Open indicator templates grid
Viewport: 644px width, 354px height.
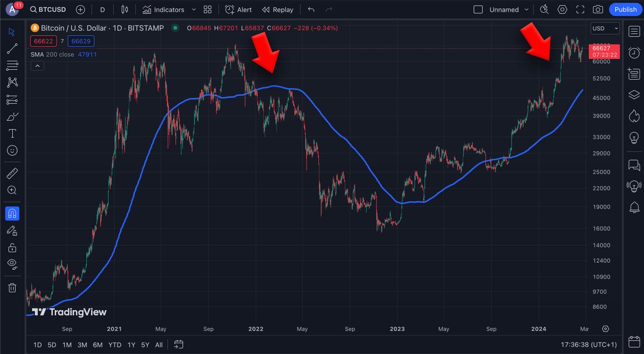(x=208, y=10)
